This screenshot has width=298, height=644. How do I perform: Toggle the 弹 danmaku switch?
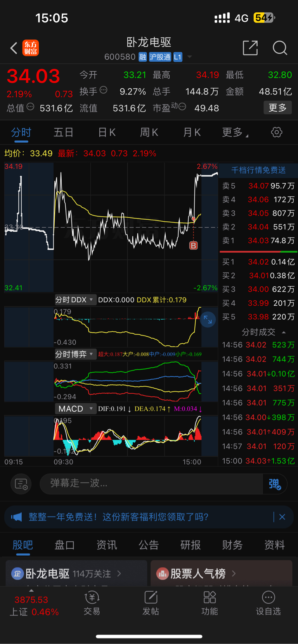275,484
